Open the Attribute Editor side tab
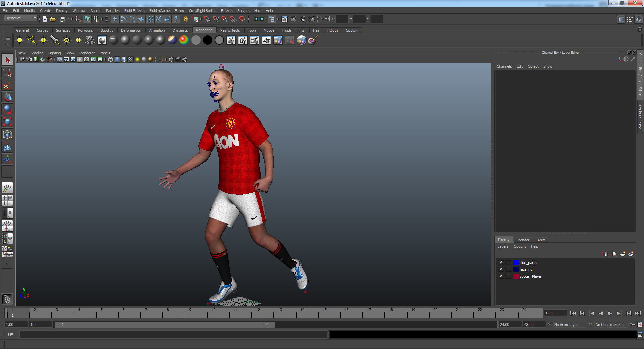644x349 pixels. click(640, 116)
